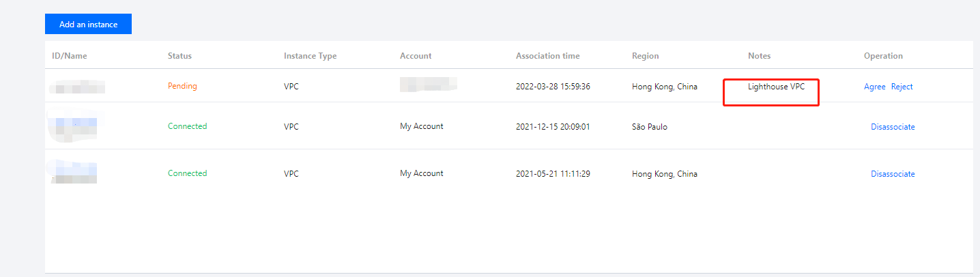Select the Lighthouse VPC note cell

[776, 87]
